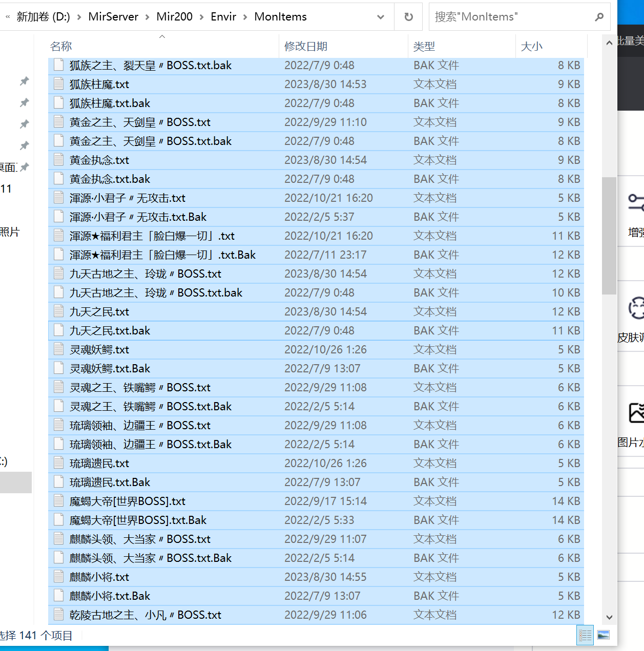This screenshot has height=651, width=644.
Task: Click 照片 in the navigation sidebar
Action: pos(10,232)
